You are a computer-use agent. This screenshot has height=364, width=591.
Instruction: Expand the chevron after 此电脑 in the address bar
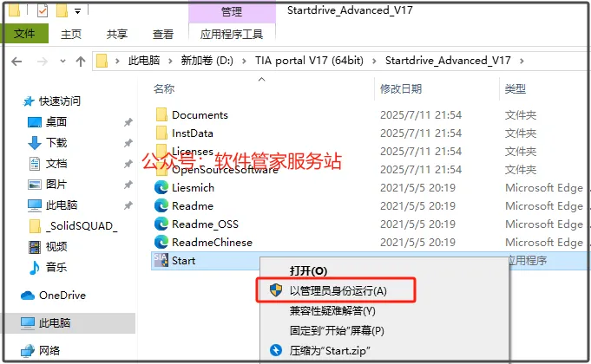pyautogui.click(x=170, y=61)
